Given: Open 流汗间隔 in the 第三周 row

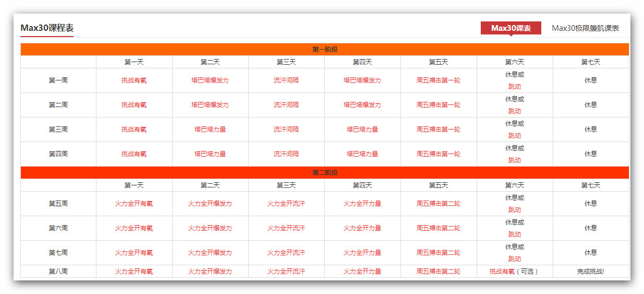Looking at the screenshot, I should pyautogui.click(x=286, y=130).
